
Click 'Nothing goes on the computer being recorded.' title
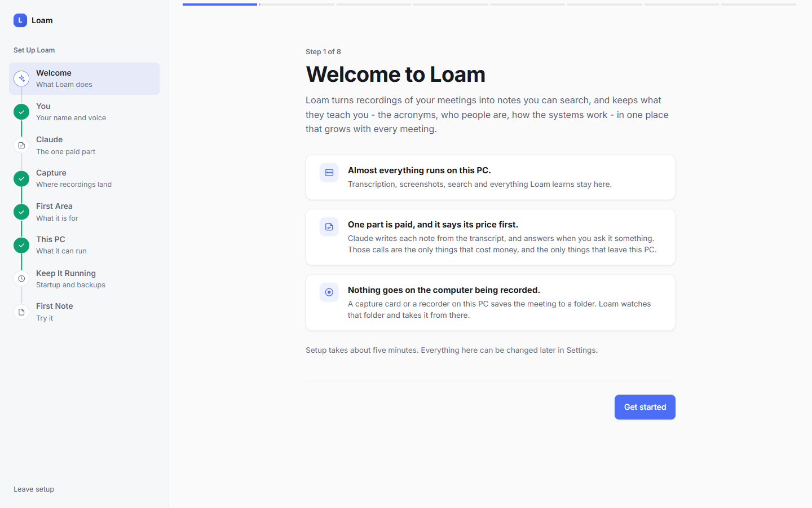[x=444, y=290]
